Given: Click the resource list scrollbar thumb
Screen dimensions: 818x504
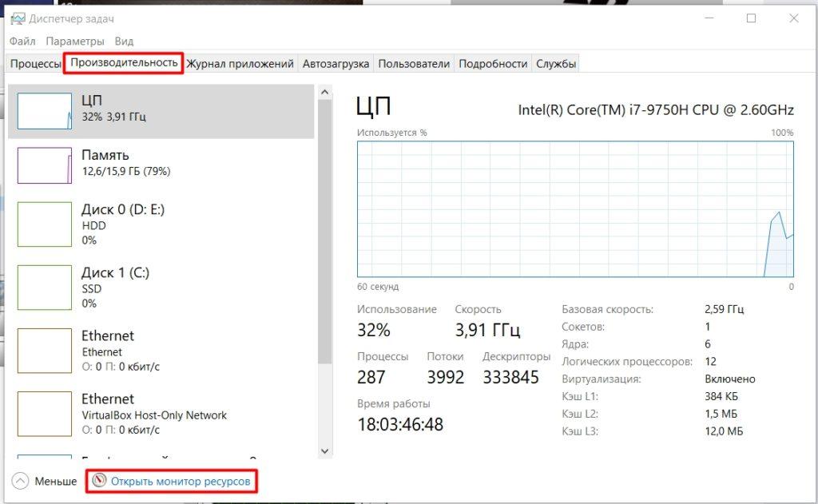Looking at the screenshot, I should click(324, 232).
